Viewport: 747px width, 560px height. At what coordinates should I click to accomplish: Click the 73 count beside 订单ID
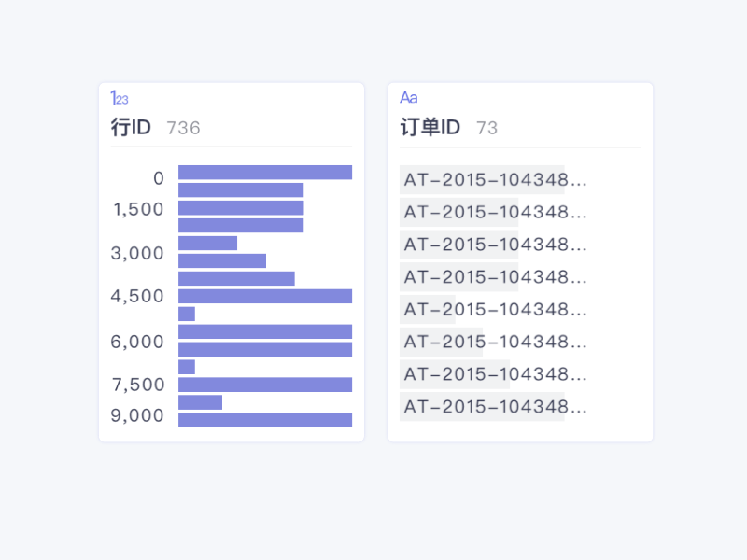[x=486, y=128]
